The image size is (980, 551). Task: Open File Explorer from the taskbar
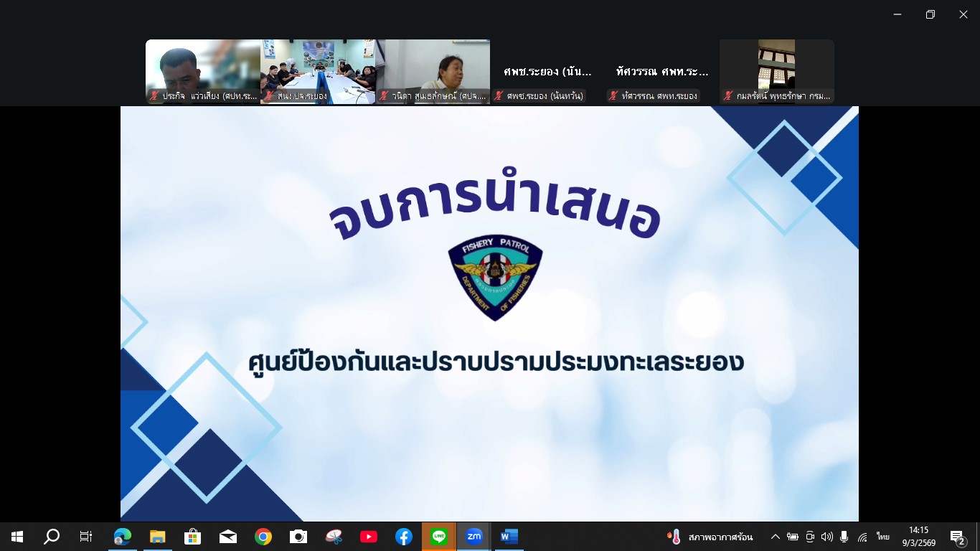point(158,537)
